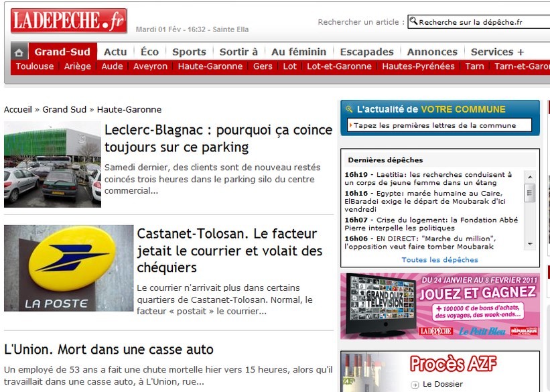Image resolution: width=550 pixels, height=392 pixels.
Task: Open the Sortir à menu
Action: click(238, 52)
